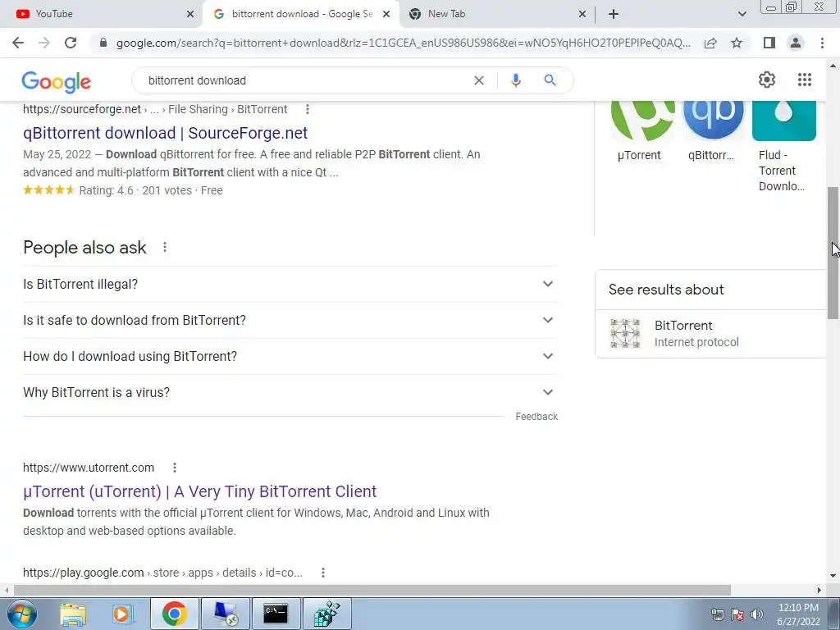Viewport: 840px width, 630px height.
Task: Expand "Is BitTorrent illegal?" question
Action: (290, 284)
